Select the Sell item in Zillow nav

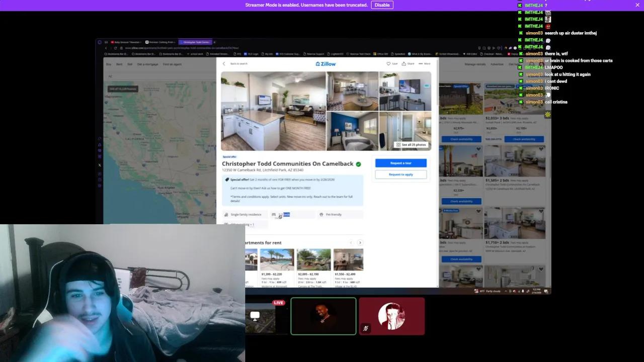point(130,64)
